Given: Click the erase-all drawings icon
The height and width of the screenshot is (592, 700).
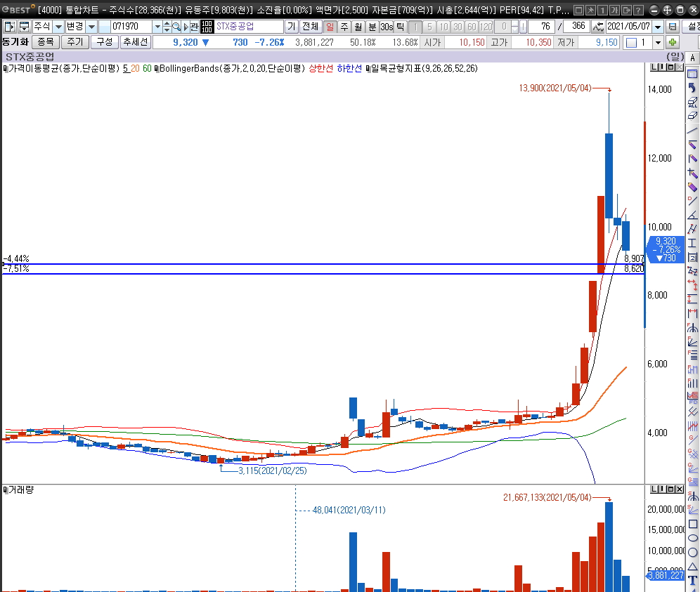Looking at the screenshot, I should 692,102.
